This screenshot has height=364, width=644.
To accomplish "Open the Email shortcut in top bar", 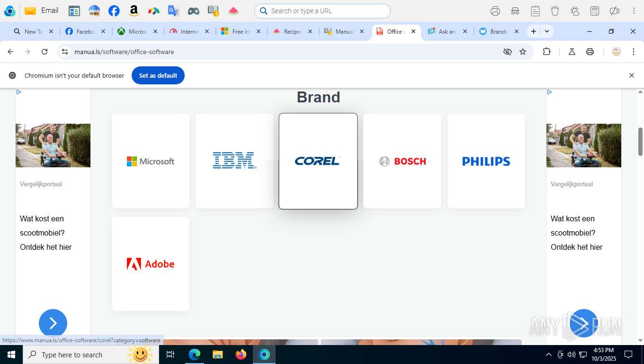I will tap(42, 10).
